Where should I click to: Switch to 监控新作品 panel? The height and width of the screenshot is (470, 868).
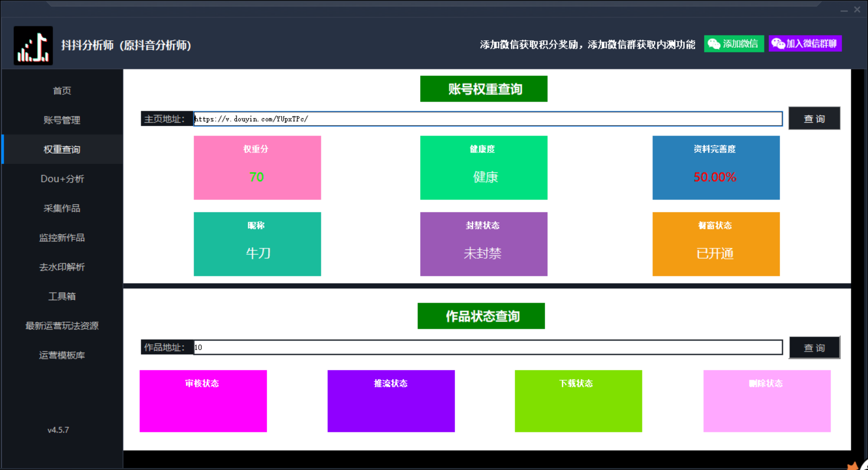[62, 238]
